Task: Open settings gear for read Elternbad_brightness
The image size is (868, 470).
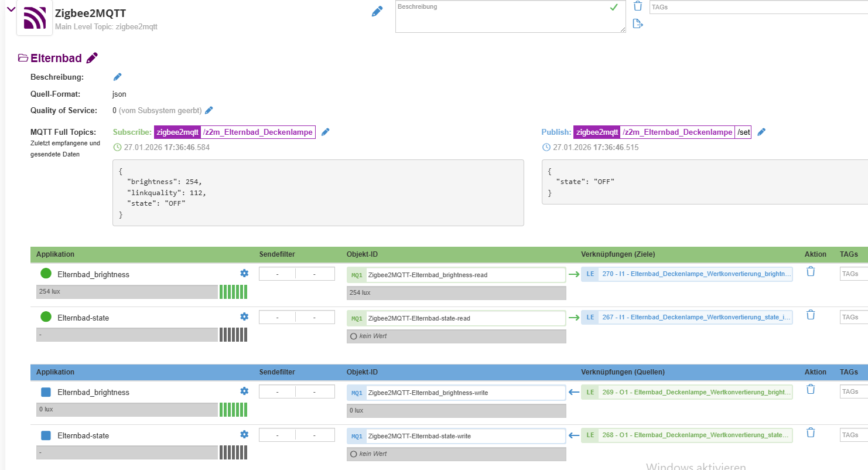Action: pyautogui.click(x=244, y=273)
